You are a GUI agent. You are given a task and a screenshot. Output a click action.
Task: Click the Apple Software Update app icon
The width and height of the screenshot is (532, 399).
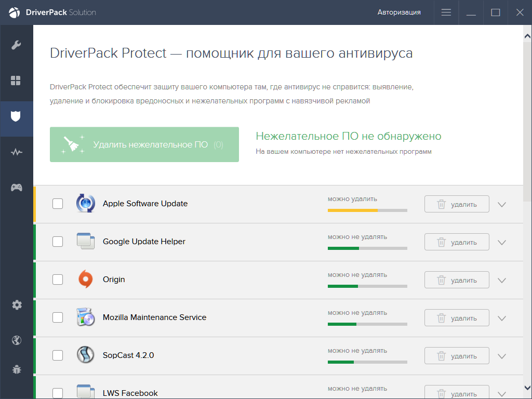(x=86, y=203)
